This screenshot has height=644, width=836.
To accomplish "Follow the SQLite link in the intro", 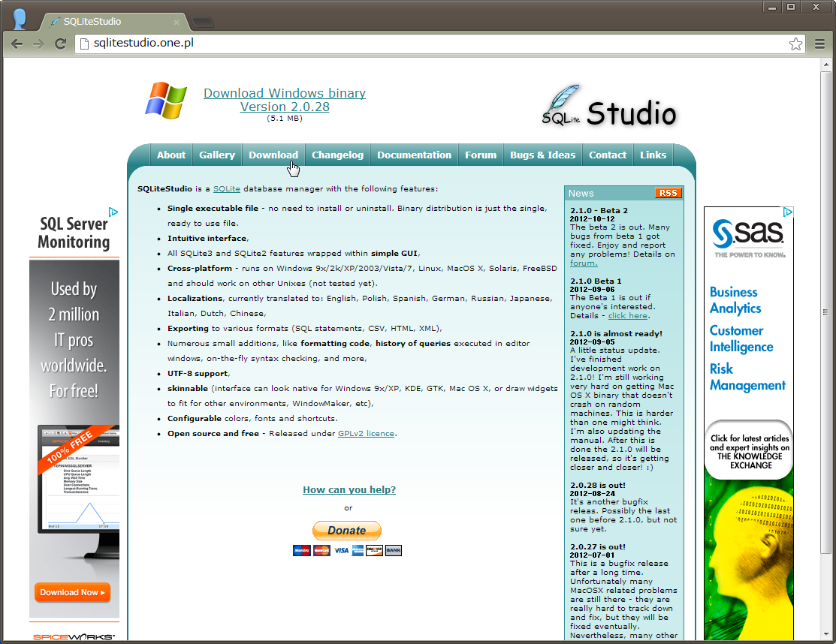I will (x=227, y=189).
